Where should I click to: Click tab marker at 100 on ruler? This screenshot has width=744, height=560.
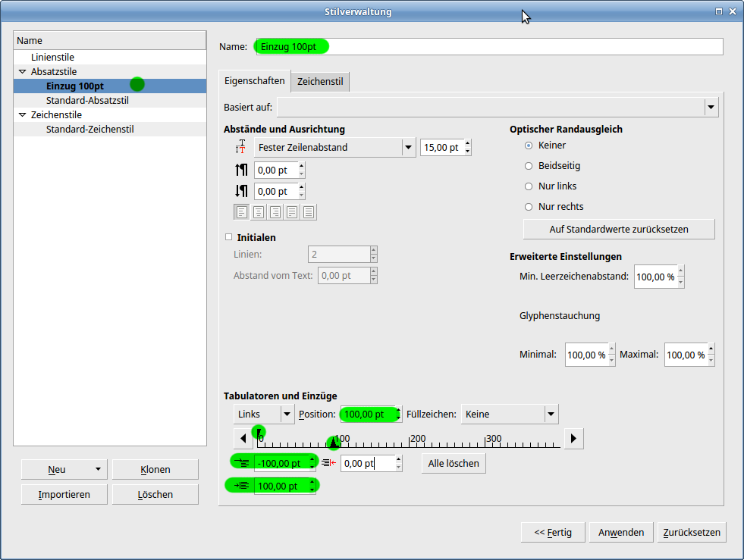(x=333, y=443)
